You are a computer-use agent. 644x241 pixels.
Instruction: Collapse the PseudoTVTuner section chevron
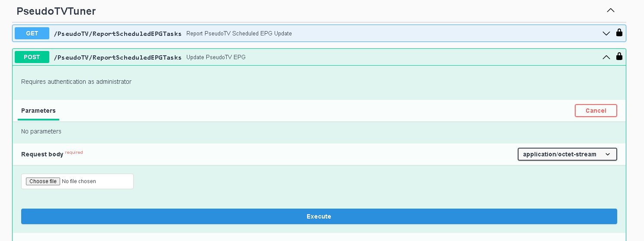[x=610, y=10]
